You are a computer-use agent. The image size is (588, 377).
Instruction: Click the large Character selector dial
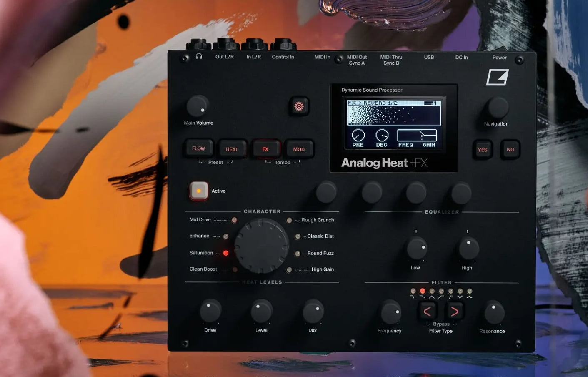point(261,246)
